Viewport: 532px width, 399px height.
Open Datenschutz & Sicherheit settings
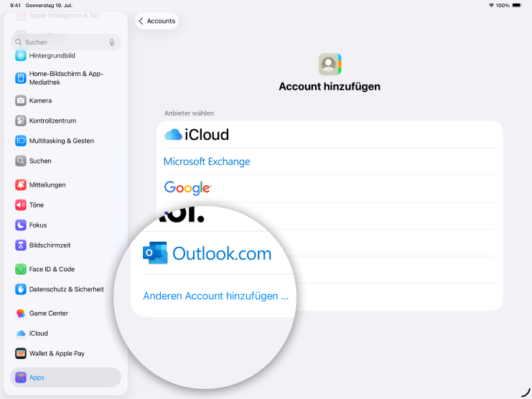[x=66, y=289]
